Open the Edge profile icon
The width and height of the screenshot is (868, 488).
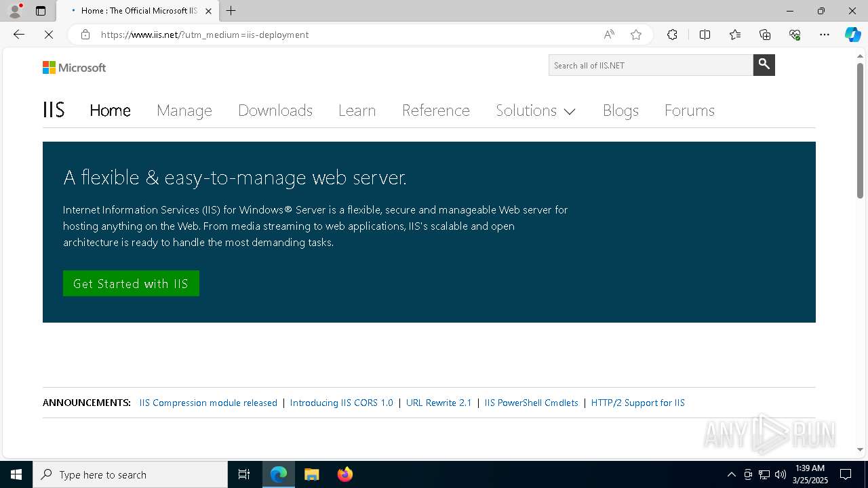tap(15, 11)
